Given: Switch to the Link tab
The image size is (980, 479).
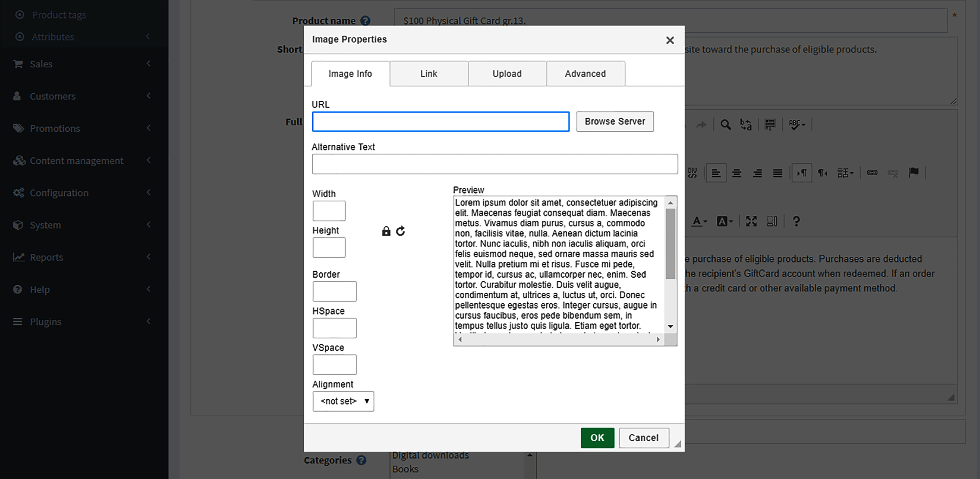Looking at the screenshot, I should coord(429,74).
